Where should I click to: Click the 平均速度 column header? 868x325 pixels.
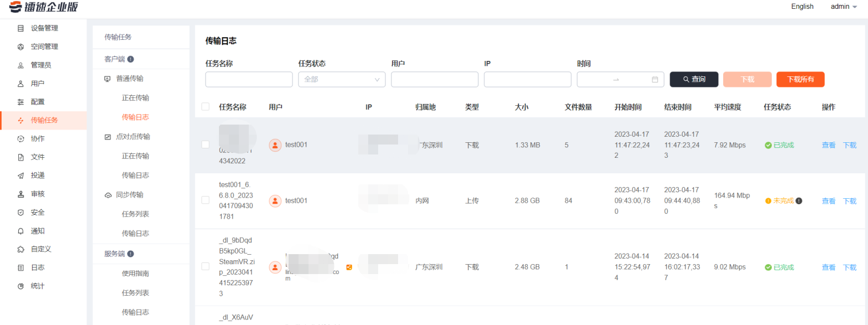[728, 107]
